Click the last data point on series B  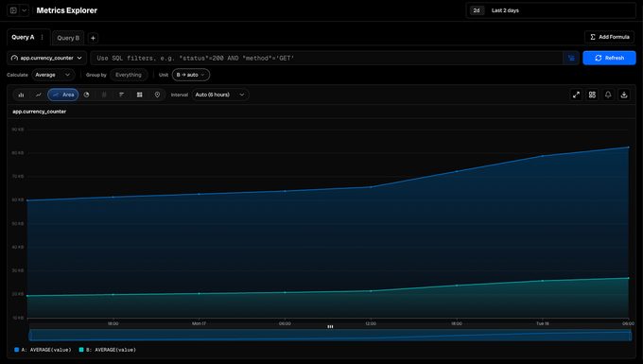pos(628,278)
